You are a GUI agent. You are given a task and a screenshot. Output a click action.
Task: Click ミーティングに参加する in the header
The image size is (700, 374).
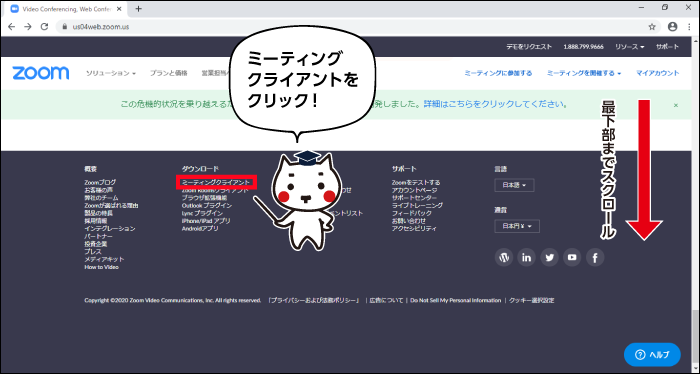click(x=498, y=73)
